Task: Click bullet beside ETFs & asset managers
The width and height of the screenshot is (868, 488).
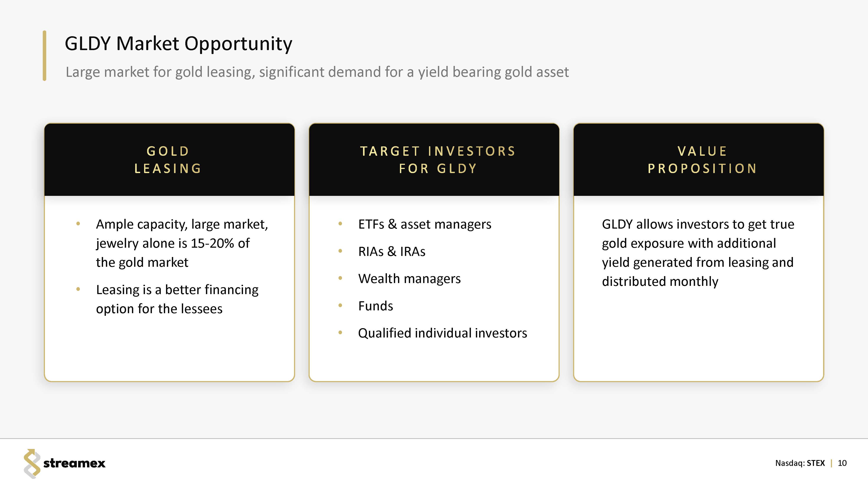Action: point(340,224)
